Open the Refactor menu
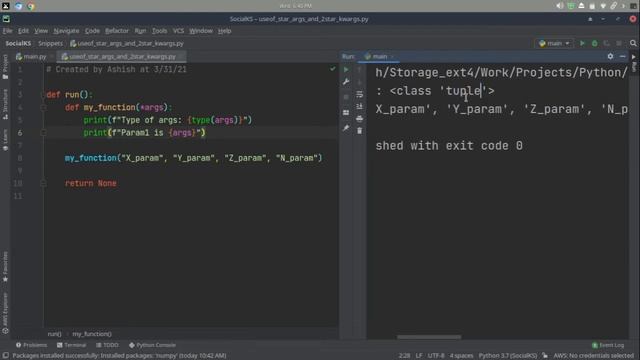The width and height of the screenshot is (640, 360). tap(117, 31)
